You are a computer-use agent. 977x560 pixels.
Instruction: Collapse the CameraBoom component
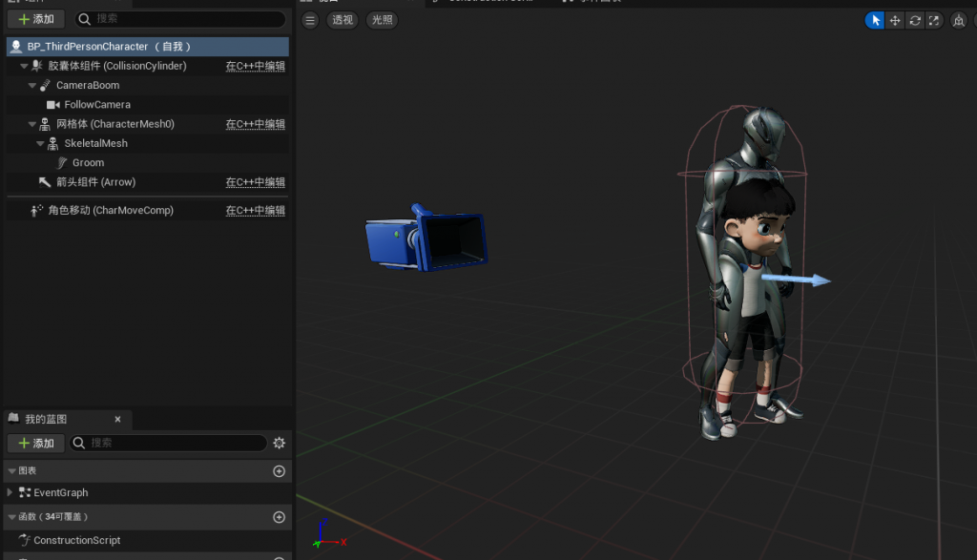pos(32,85)
